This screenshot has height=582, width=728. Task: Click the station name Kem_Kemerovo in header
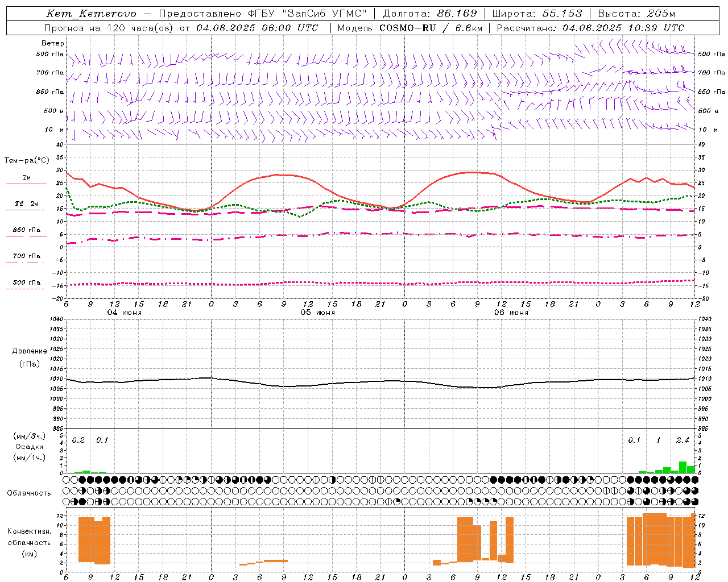click(x=91, y=14)
